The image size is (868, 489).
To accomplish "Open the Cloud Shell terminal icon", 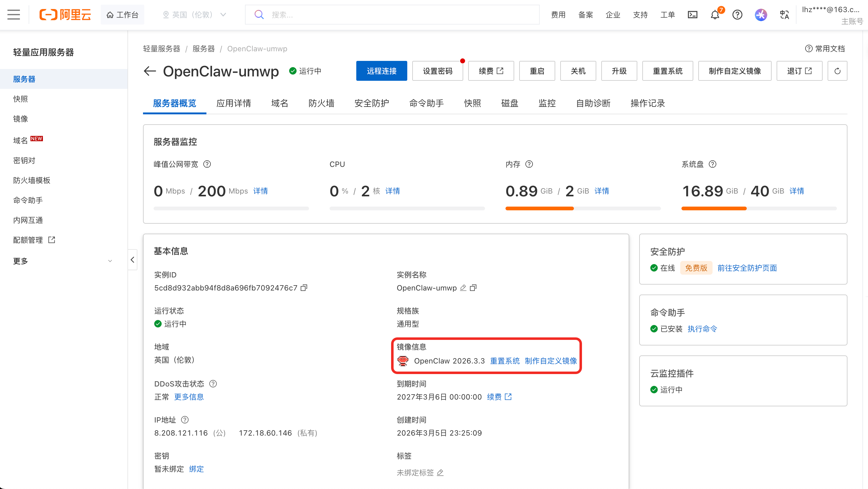I will [692, 15].
